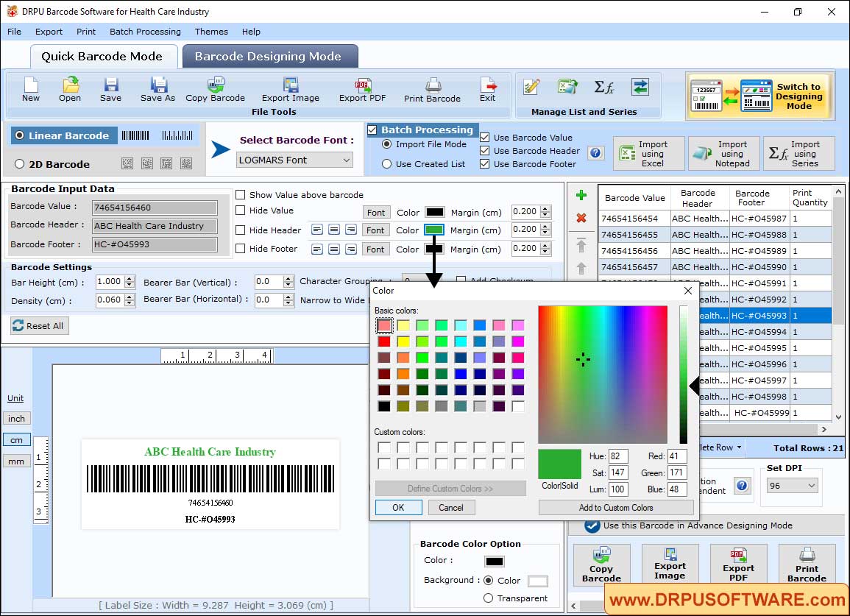Switch to Barcode Designing Mode tab

[269, 57]
